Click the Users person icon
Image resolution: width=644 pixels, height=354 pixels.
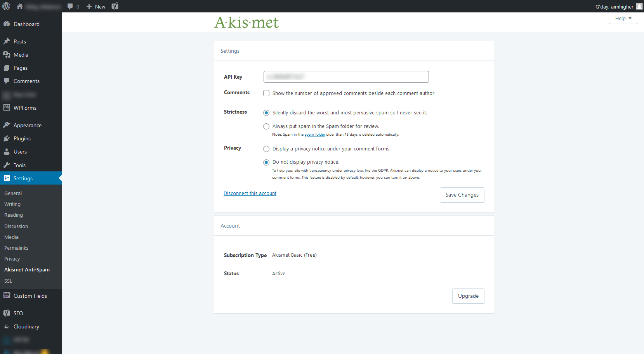point(7,151)
